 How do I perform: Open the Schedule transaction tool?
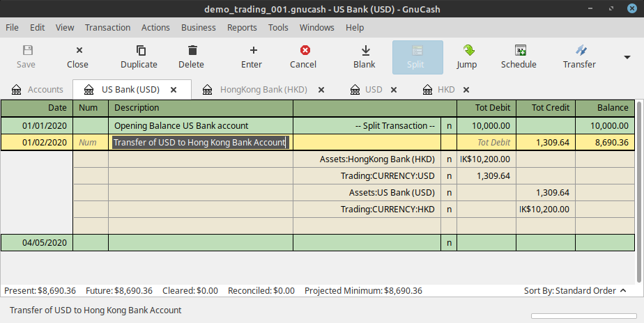point(519,56)
